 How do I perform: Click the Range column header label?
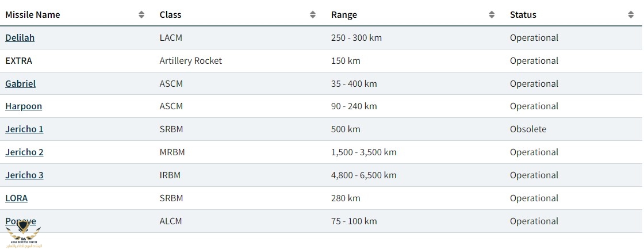point(344,15)
